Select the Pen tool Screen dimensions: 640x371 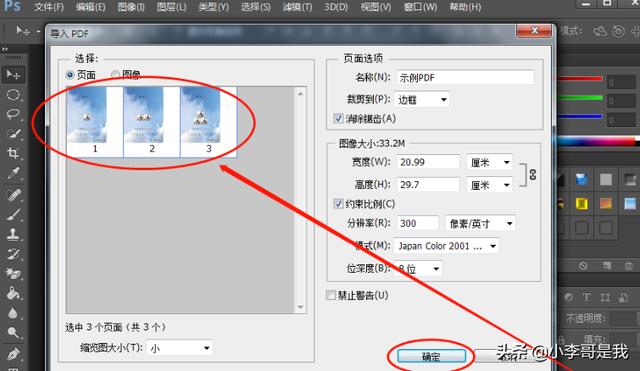(x=13, y=353)
